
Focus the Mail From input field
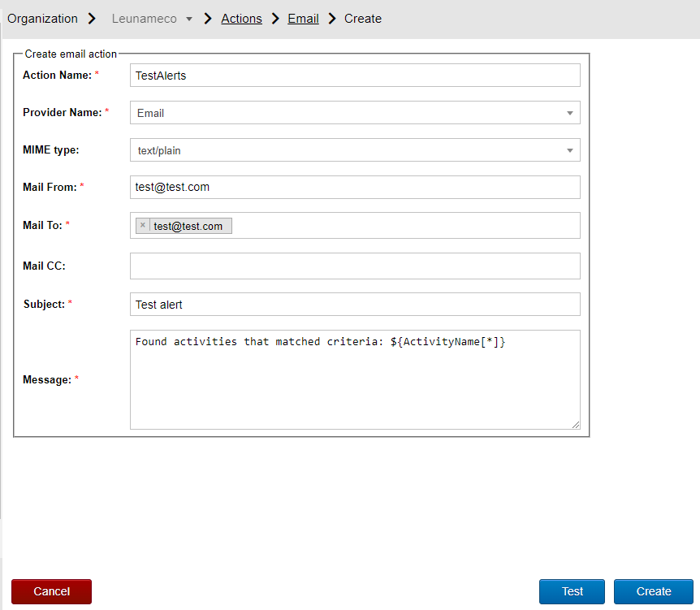tap(355, 187)
